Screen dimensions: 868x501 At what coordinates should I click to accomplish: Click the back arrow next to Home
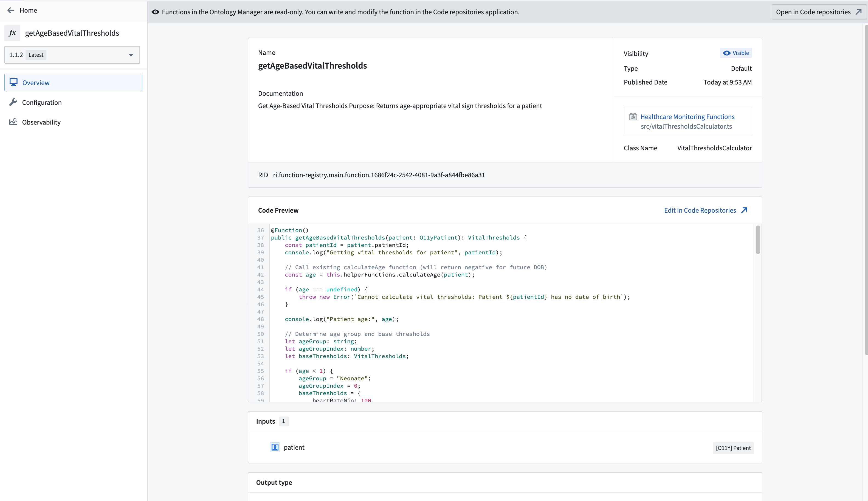pos(11,10)
